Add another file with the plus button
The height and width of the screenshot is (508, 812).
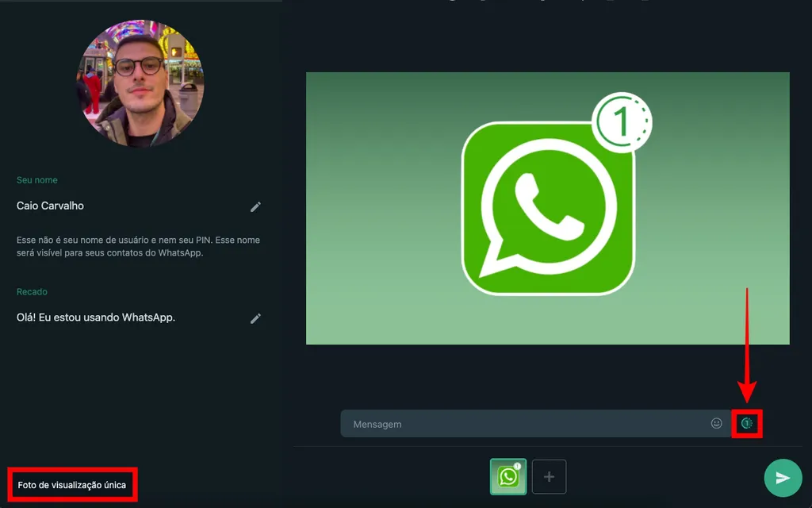(549, 477)
